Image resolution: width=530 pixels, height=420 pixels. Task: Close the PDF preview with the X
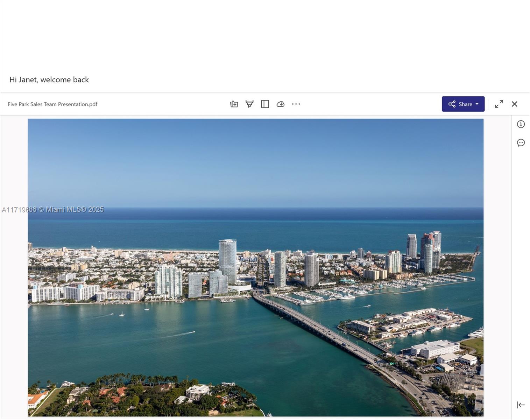(x=514, y=104)
